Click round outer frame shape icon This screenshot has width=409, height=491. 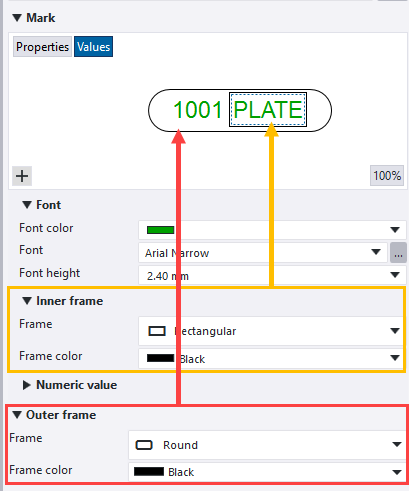click(x=144, y=445)
